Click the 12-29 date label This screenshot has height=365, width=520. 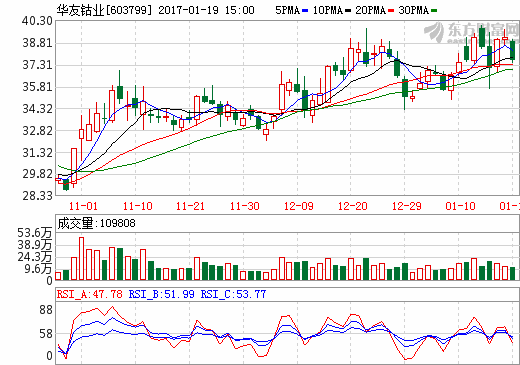coord(407,206)
